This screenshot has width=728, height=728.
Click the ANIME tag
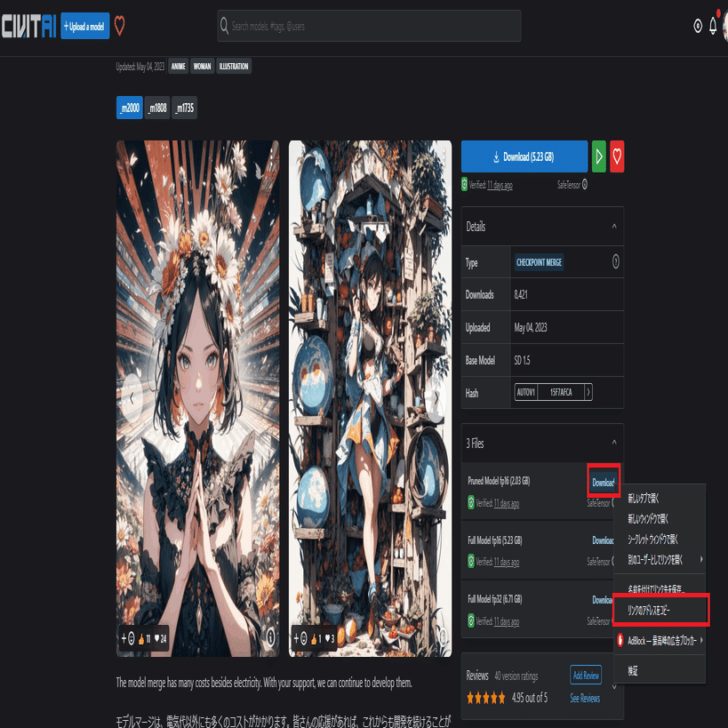[x=179, y=67]
